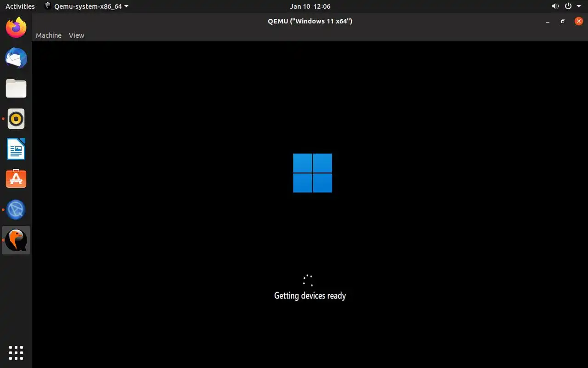Image resolution: width=588 pixels, height=368 pixels.
Task: Launch Thunderbird Mail from the dock
Action: [x=16, y=58]
